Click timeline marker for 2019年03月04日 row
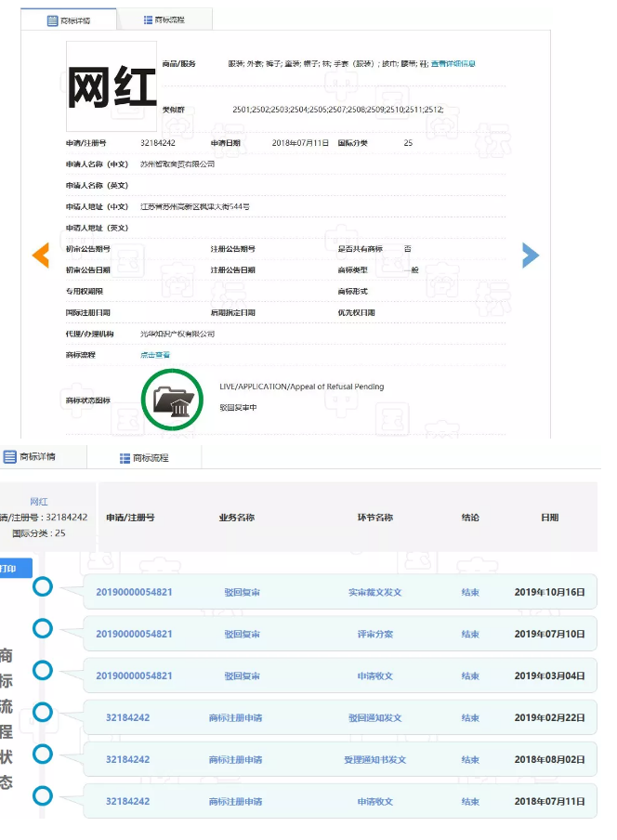This screenshot has height=840, width=617. click(x=43, y=670)
